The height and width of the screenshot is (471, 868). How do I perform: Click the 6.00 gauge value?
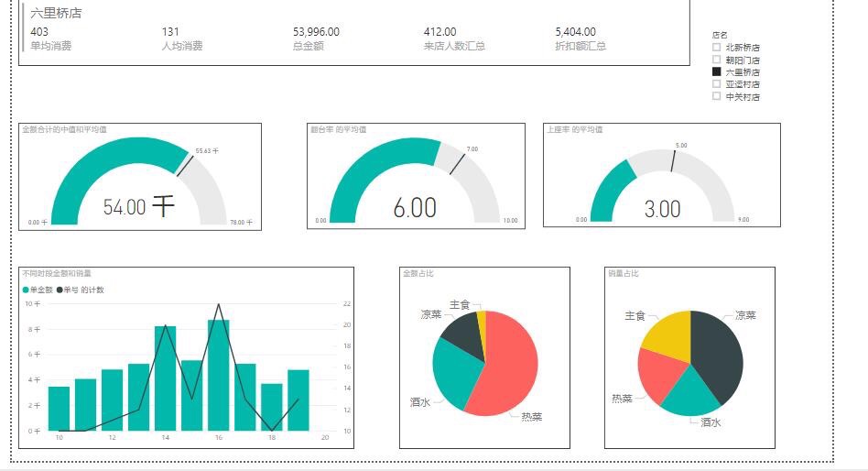point(415,208)
